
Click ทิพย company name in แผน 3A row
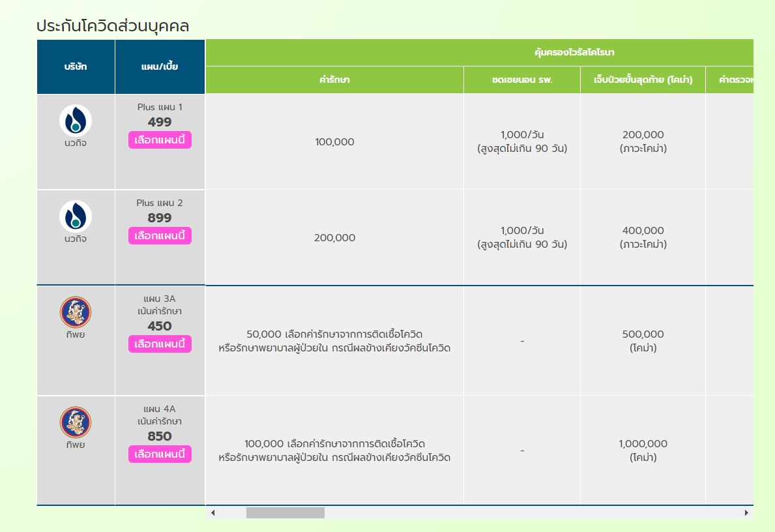[76, 334]
